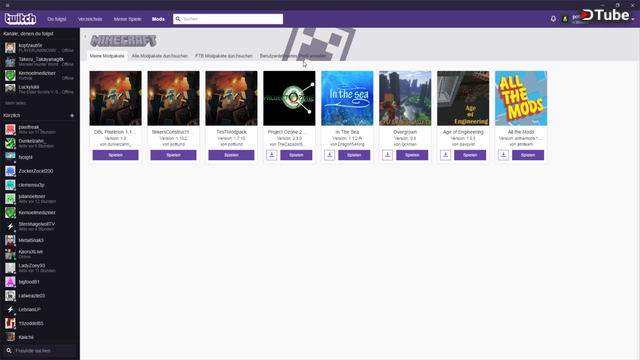Open the user profile avatar

tap(565, 19)
